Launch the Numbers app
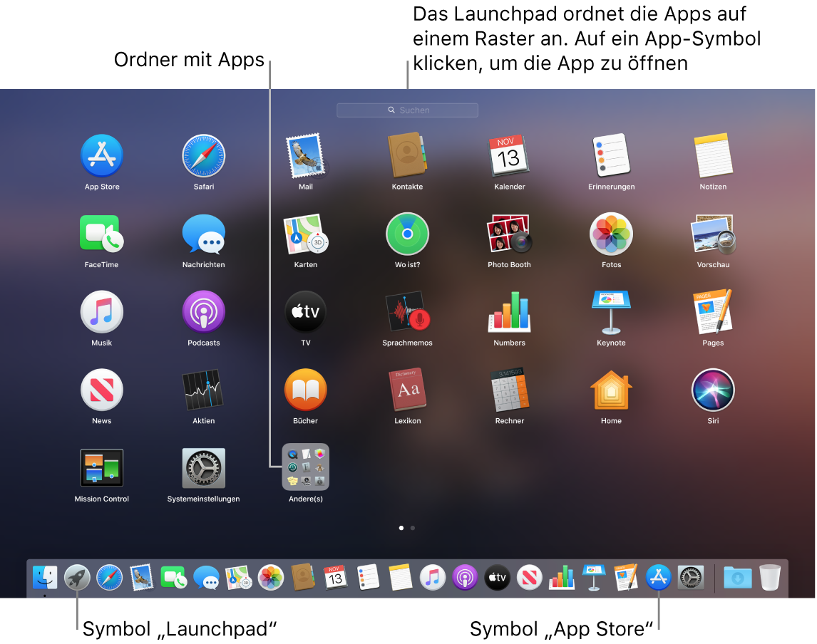Screen dimensions: 817x644 coord(509,311)
